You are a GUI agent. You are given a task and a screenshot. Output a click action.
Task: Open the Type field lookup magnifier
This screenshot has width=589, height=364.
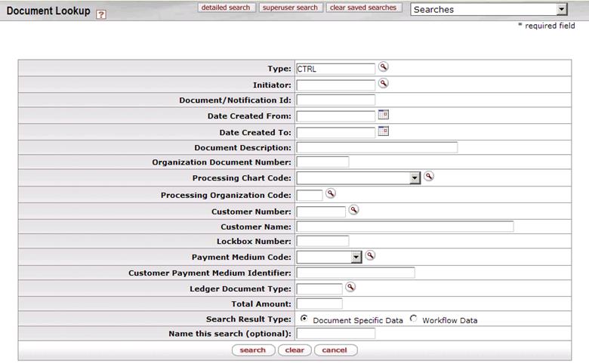[383, 67]
